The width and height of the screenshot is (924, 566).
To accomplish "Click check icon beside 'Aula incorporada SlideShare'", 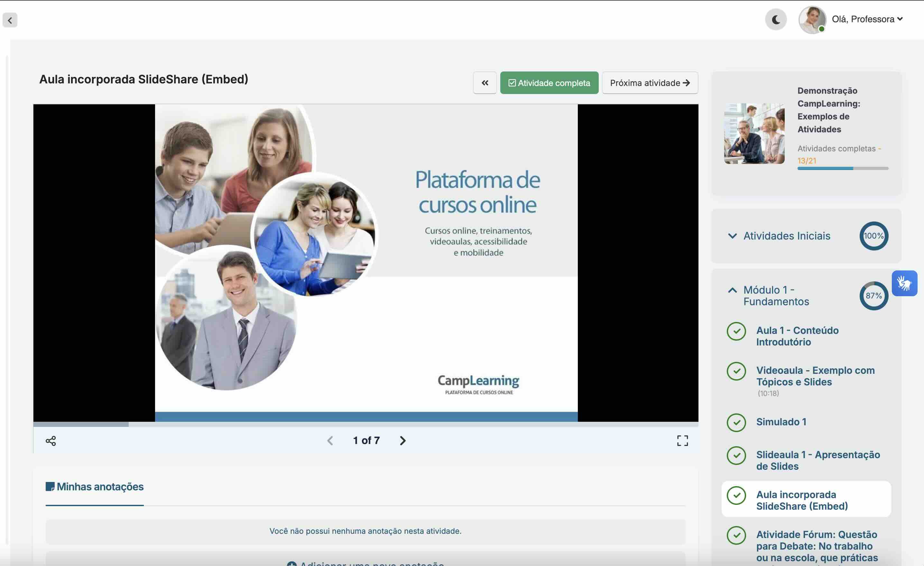I will coord(736,495).
